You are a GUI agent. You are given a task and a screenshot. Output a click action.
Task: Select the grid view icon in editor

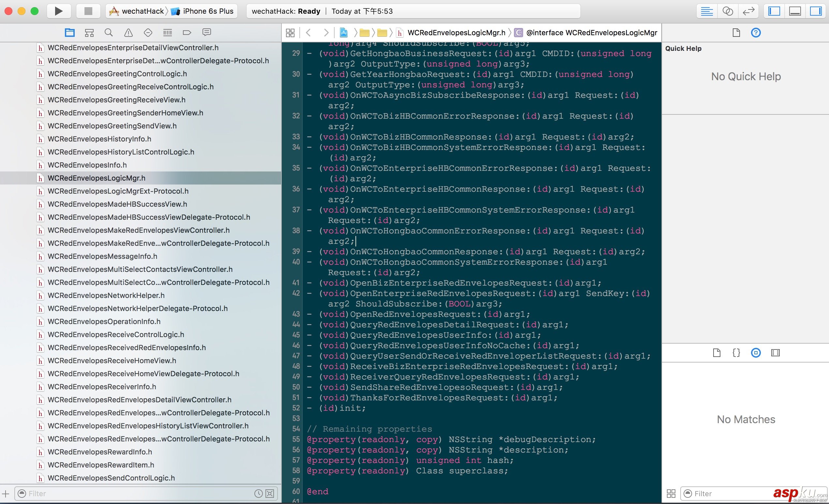click(290, 33)
